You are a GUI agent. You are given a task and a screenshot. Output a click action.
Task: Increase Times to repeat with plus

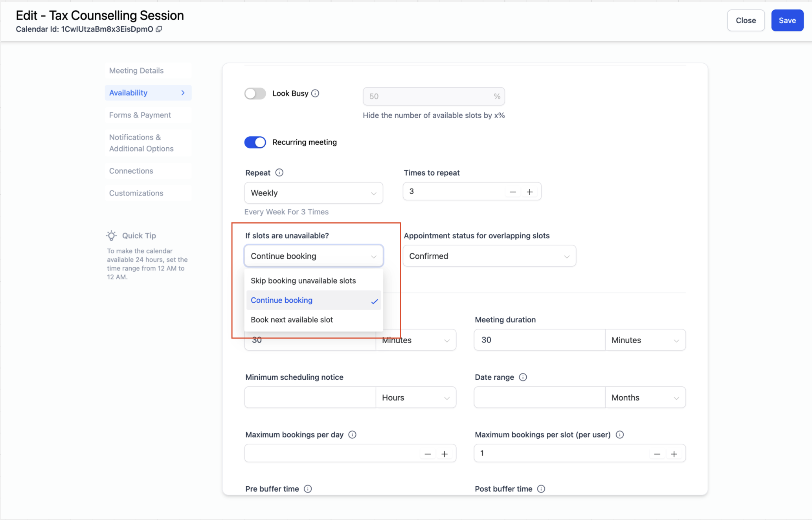(x=530, y=192)
